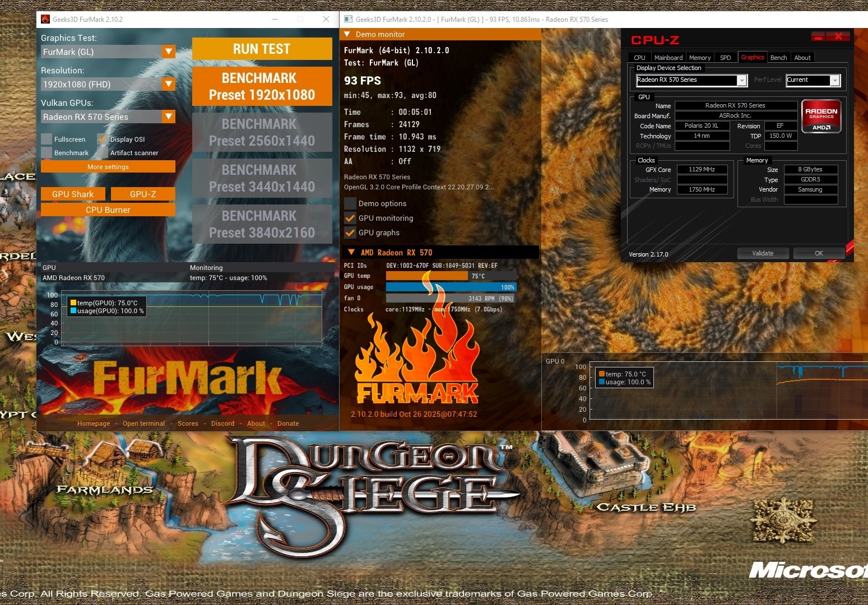Click the RUN TEST button
868x605 pixels.
[x=262, y=49]
